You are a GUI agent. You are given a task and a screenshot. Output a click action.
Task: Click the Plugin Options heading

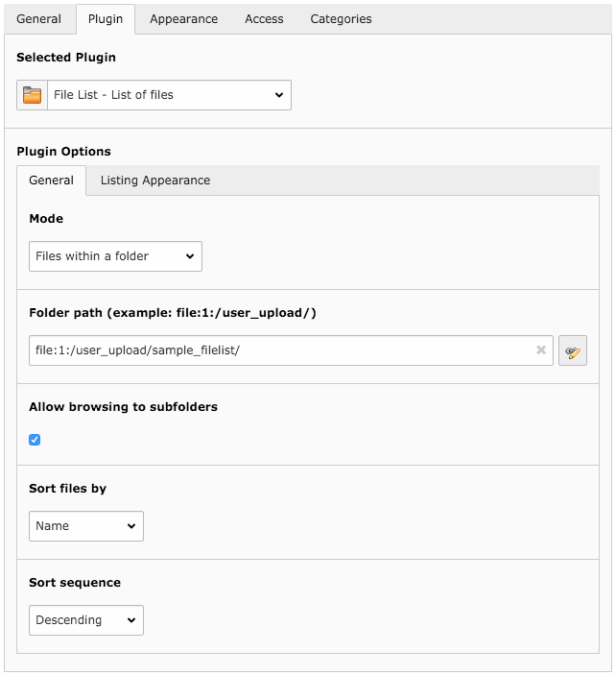[x=63, y=152]
